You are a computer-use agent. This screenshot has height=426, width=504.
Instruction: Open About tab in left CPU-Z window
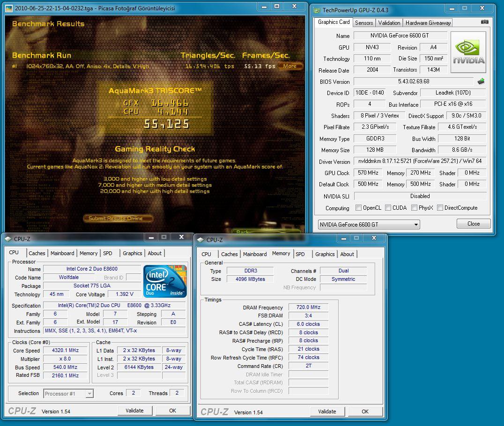click(x=155, y=253)
